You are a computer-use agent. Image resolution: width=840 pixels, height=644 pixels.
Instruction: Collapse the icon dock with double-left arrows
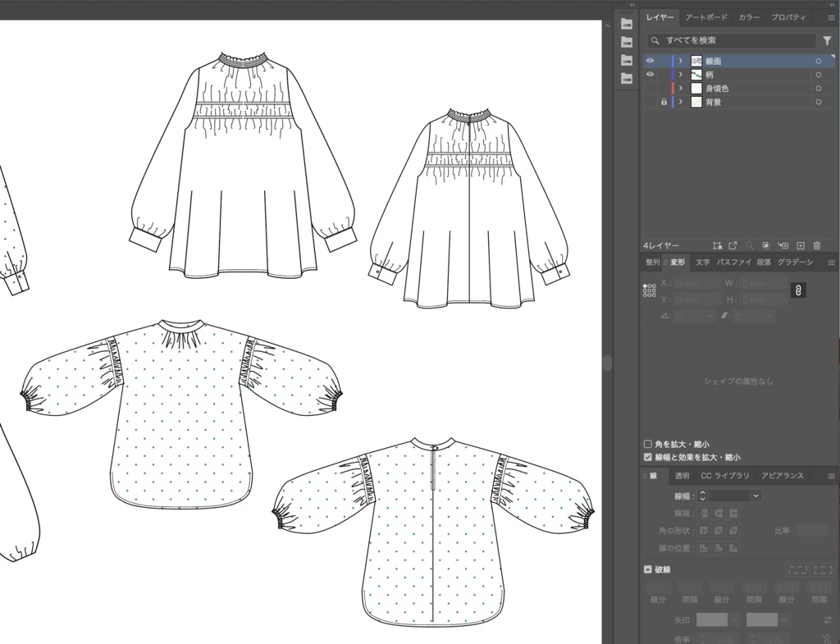(x=632, y=4)
